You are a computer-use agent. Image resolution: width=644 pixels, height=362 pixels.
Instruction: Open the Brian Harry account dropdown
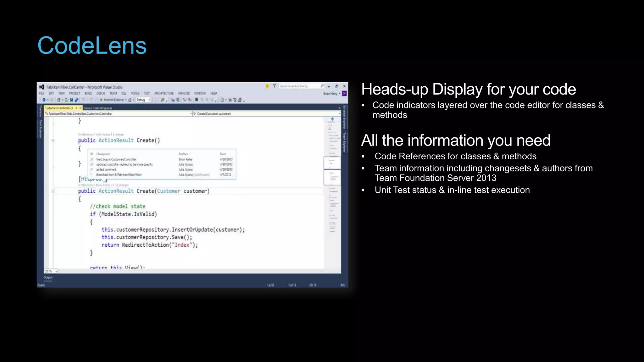click(x=340, y=94)
